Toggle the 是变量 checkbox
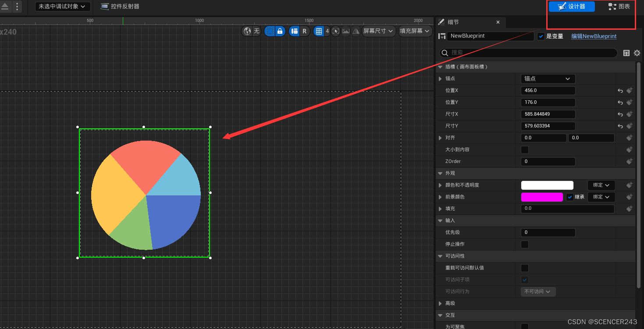The width and height of the screenshot is (644, 329). [541, 36]
